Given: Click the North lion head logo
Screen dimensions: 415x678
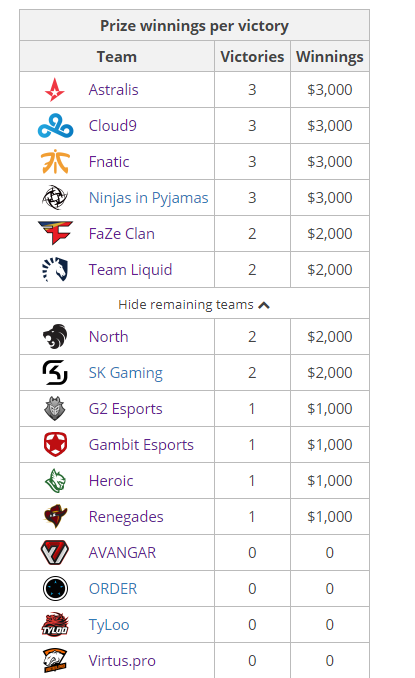Looking at the screenshot, I should pyautogui.click(x=55, y=336).
